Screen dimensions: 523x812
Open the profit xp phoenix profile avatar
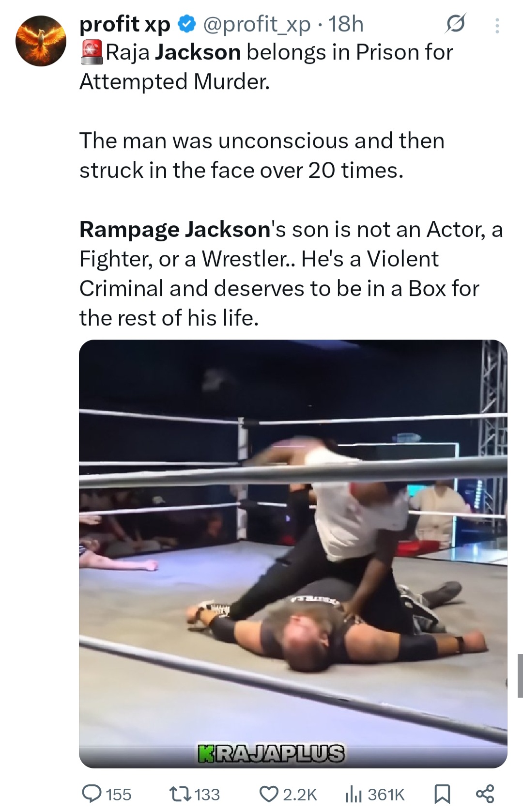tap(41, 41)
